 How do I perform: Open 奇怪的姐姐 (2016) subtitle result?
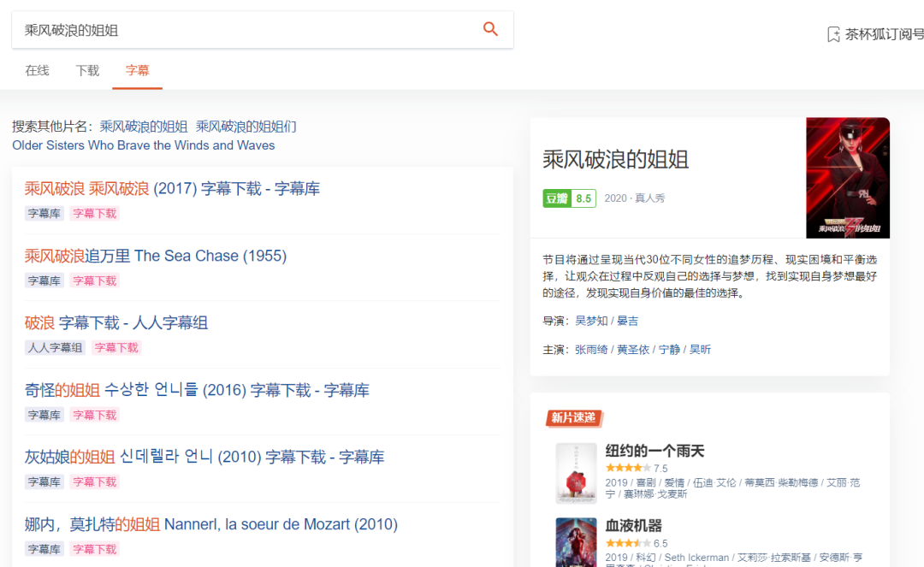[197, 390]
